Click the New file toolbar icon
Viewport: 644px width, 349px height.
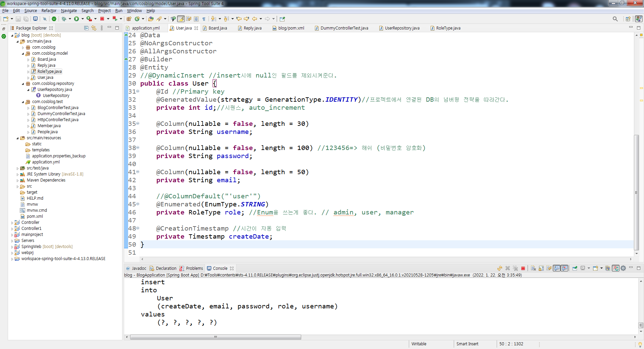[6, 19]
